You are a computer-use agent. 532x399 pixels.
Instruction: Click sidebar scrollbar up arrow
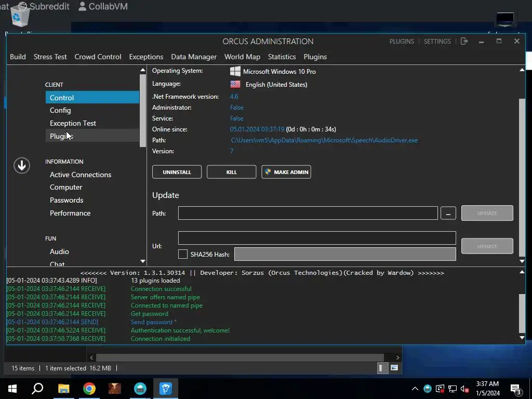click(143, 70)
